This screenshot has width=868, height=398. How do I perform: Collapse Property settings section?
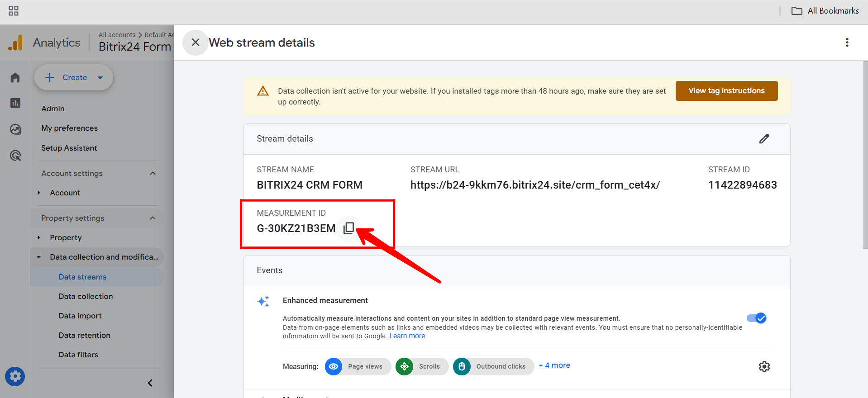[153, 218]
